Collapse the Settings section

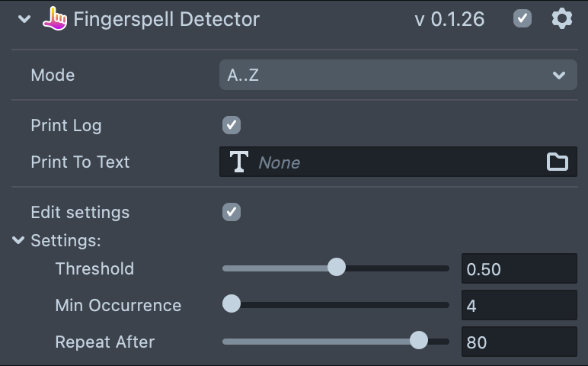(x=18, y=241)
